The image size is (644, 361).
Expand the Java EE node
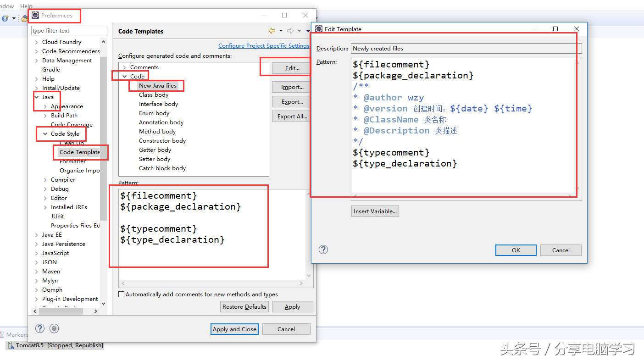[x=37, y=235]
